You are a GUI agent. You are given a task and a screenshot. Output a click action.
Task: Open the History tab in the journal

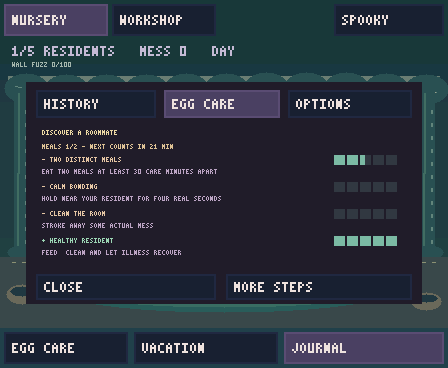96,104
